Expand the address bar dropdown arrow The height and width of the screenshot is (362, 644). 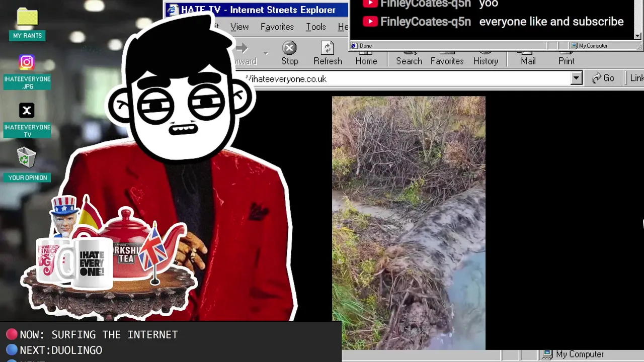577,78
